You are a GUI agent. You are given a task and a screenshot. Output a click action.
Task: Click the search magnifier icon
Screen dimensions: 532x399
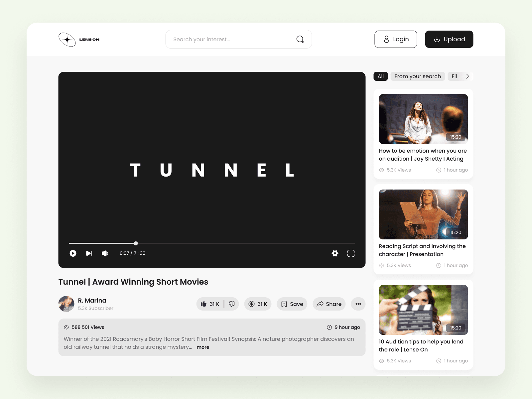300,39
